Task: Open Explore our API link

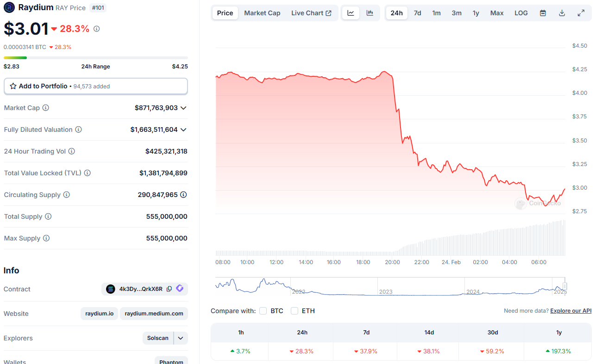Action: [570, 311]
